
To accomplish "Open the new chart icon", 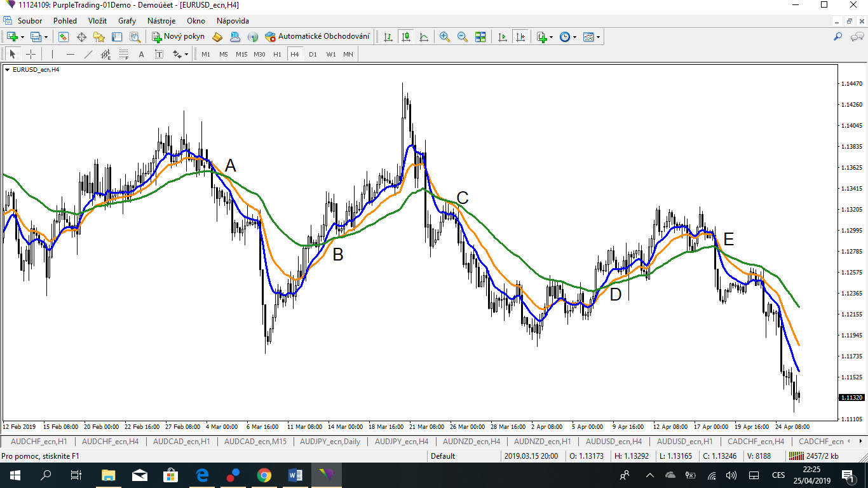I will [x=12, y=37].
